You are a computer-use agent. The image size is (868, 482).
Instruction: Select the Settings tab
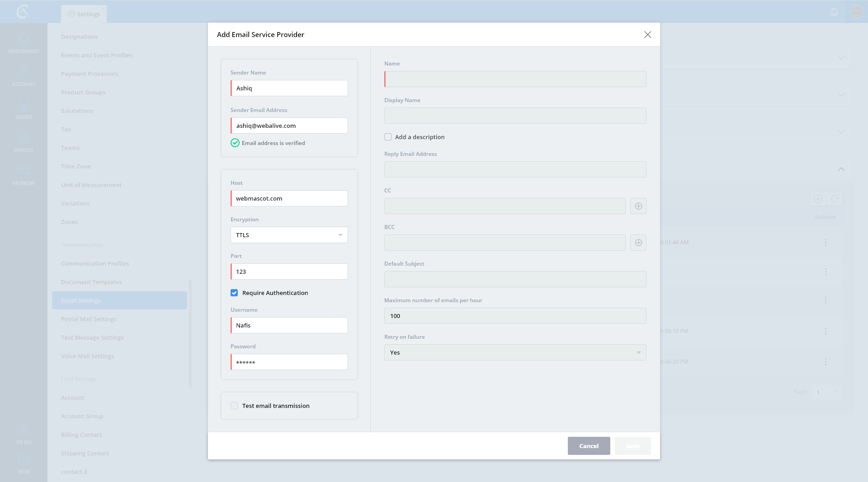[x=84, y=14]
